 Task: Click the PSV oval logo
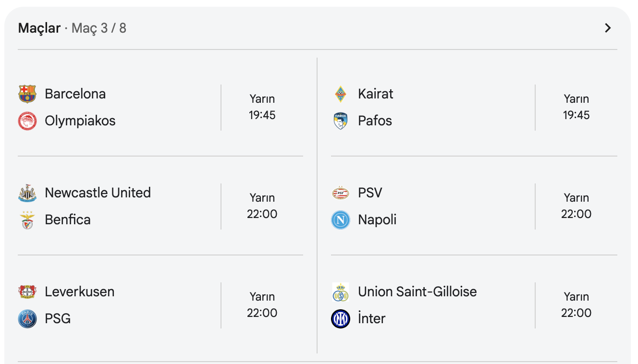click(x=341, y=193)
